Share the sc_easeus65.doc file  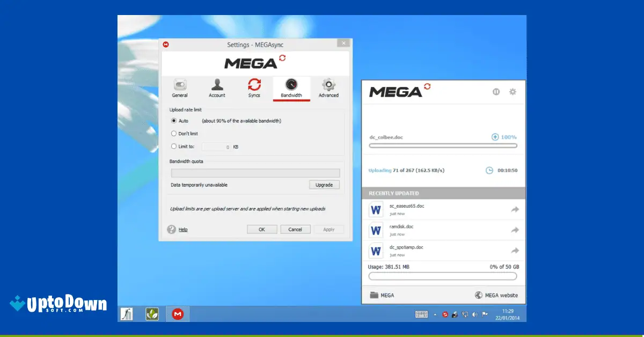(515, 209)
